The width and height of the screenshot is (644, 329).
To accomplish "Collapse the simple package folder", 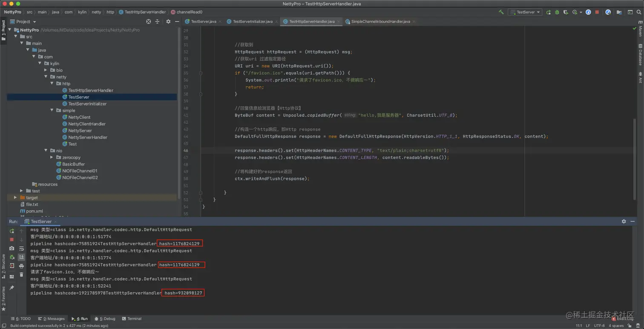I will pyautogui.click(x=52, y=111).
